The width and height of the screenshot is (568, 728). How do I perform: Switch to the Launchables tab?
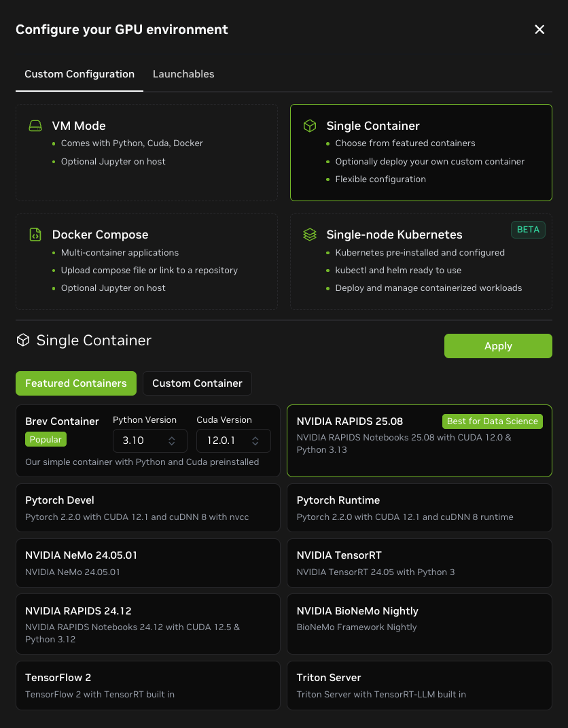(183, 74)
